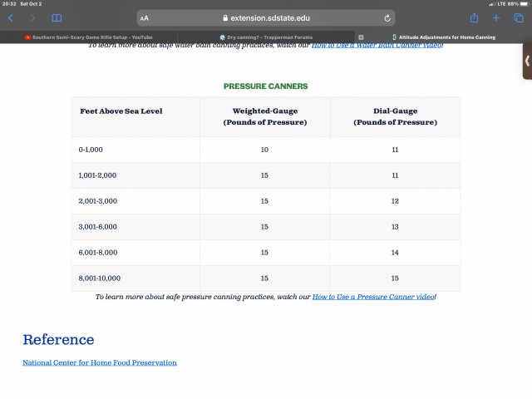Viewport: 532px width, 399px height.
Task: Tap the Feet Above Sea Level column header
Action: [x=121, y=111]
